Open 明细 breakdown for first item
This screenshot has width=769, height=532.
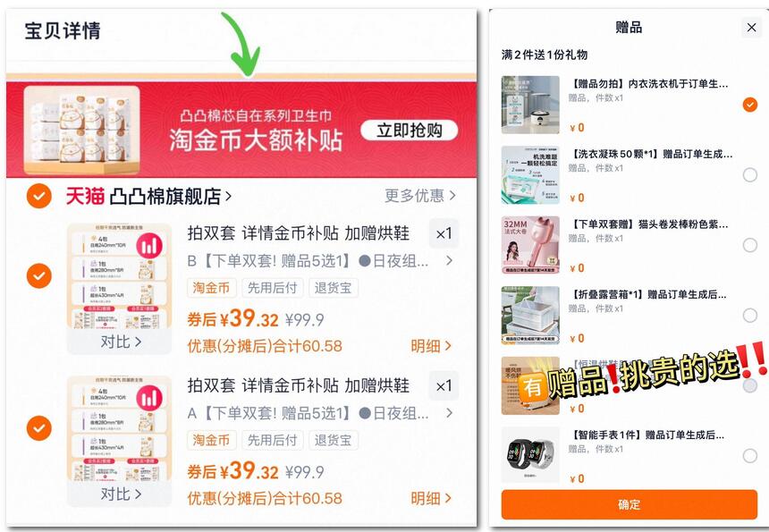pyautogui.click(x=431, y=346)
